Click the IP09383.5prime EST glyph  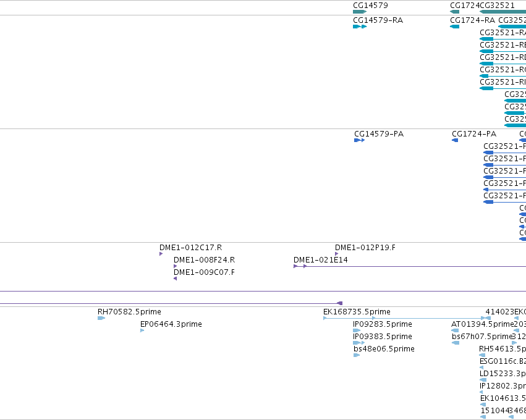359,343
